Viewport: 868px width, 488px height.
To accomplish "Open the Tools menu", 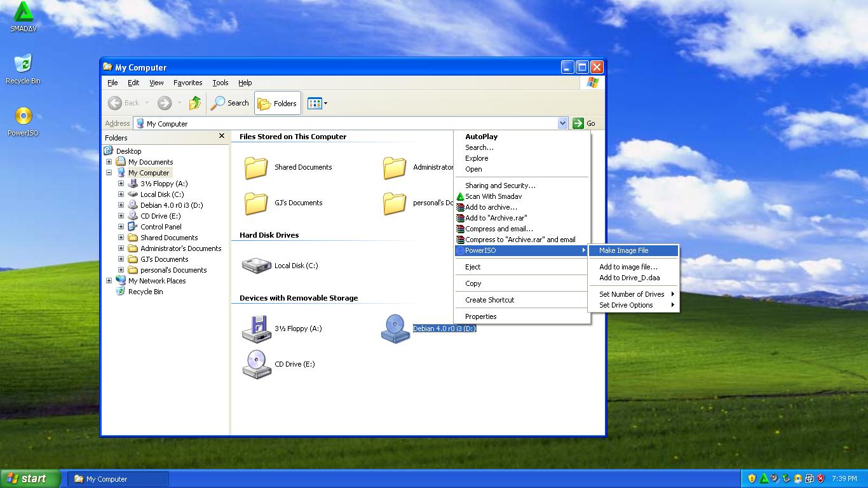I will tap(220, 83).
